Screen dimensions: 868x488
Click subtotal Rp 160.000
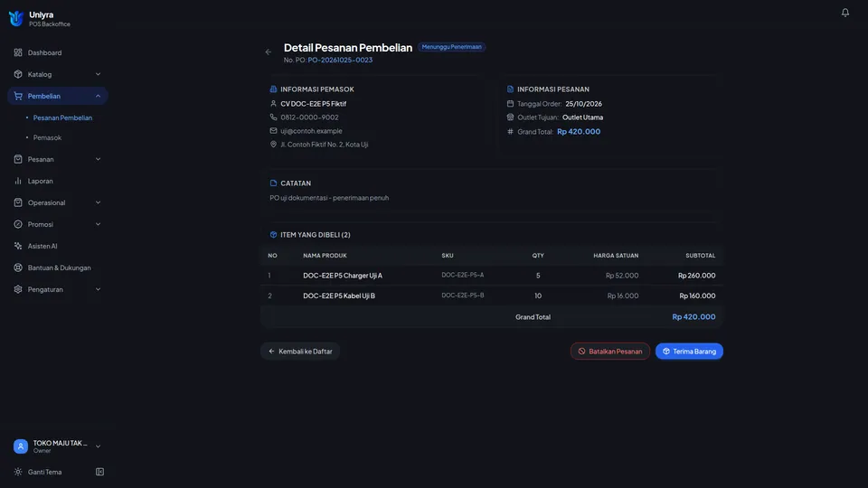[x=697, y=296]
